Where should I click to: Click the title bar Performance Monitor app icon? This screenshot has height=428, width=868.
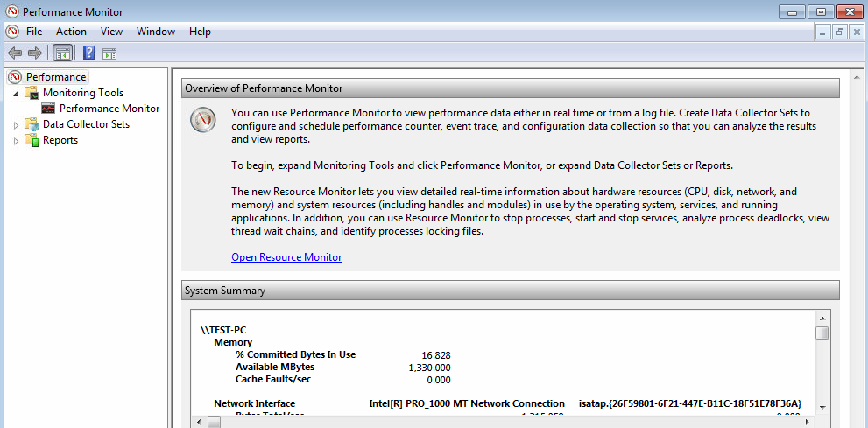pos(11,11)
